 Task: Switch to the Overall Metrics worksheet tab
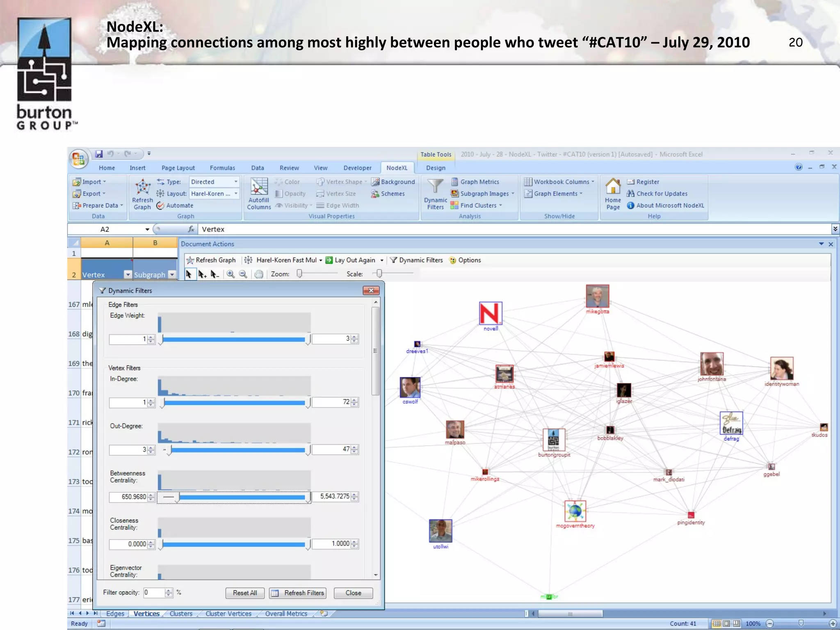[x=286, y=614]
